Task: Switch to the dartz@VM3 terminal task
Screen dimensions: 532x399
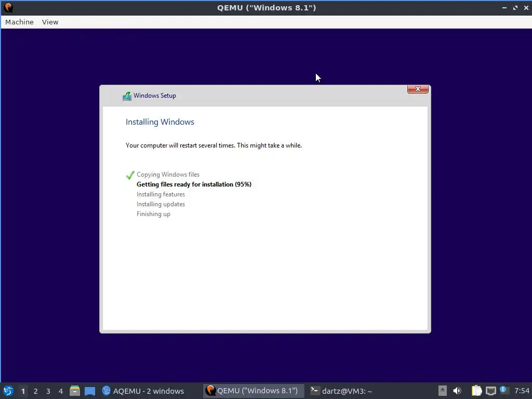Action: click(x=341, y=391)
